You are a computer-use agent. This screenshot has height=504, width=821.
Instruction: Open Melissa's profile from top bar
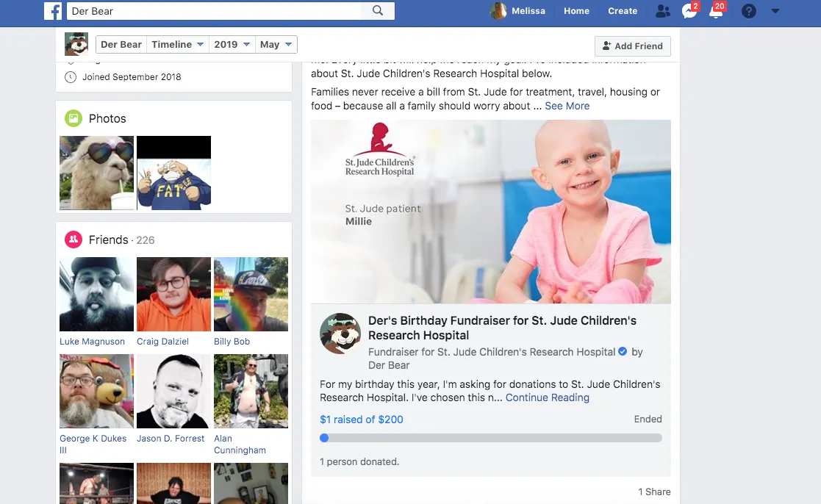pos(518,11)
